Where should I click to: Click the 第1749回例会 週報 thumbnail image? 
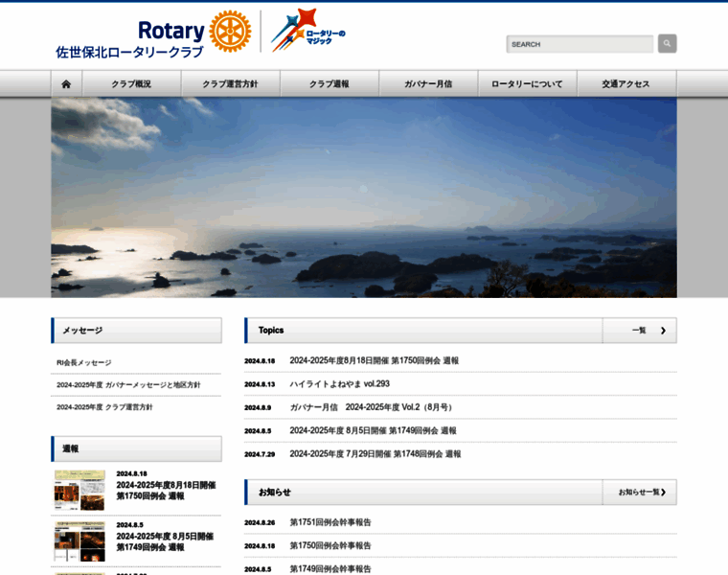pyautogui.click(x=80, y=541)
